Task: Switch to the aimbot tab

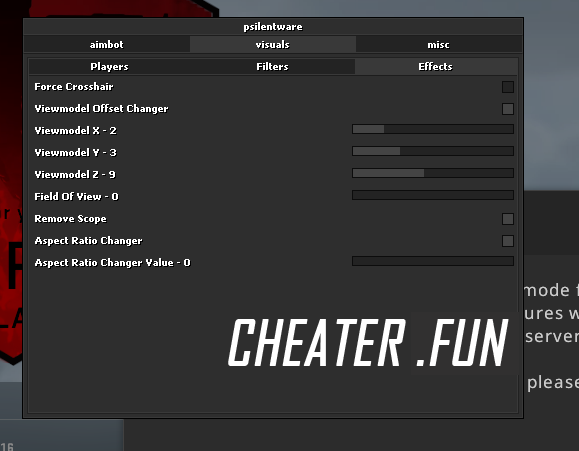Action: coord(107,44)
